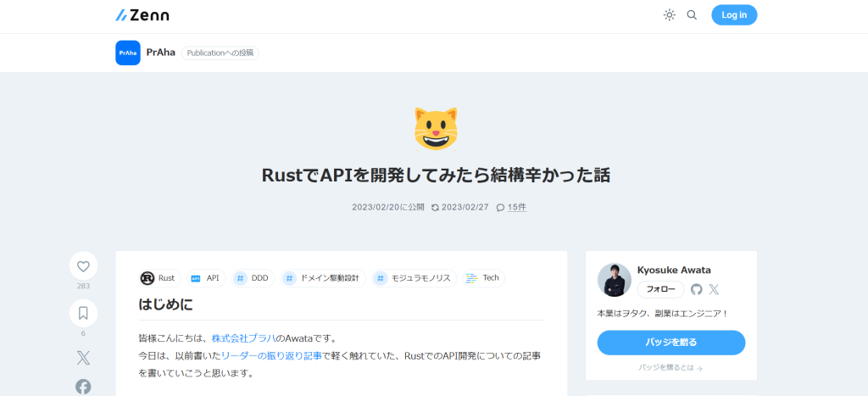Toggle the light/dark theme sun icon
Viewport: 868px width, 396px height.
point(669,15)
